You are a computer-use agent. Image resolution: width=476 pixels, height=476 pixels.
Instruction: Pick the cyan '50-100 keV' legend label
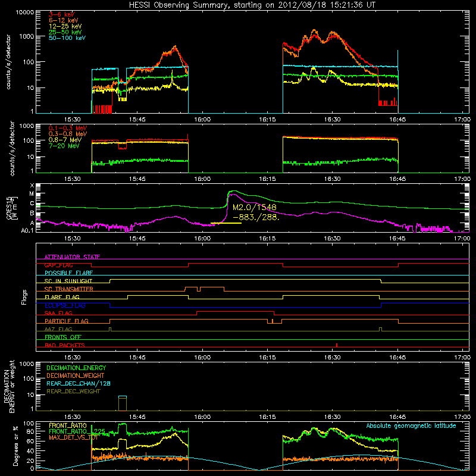click(x=67, y=38)
